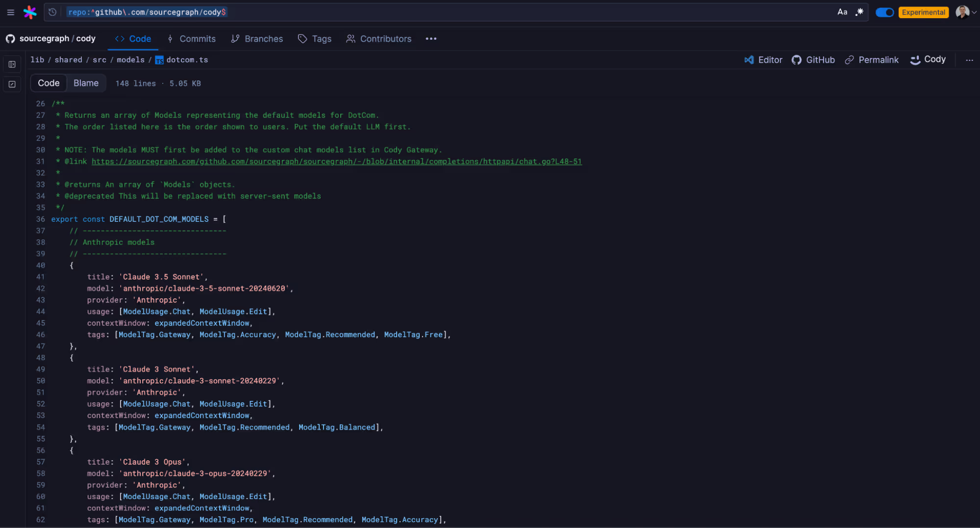Image resolution: width=980 pixels, height=528 pixels.
Task: Navigate to lib breadcrumb folder
Action: (37, 60)
